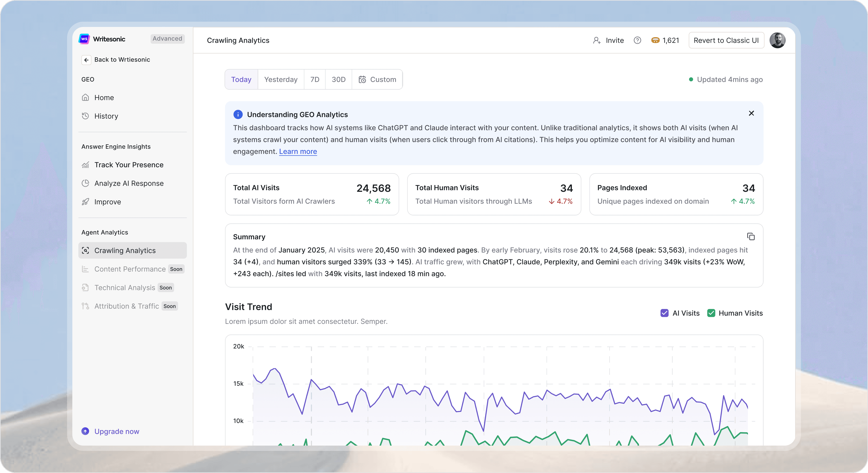Click the Learn more link
868x473 pixels.
coord(298,152)
